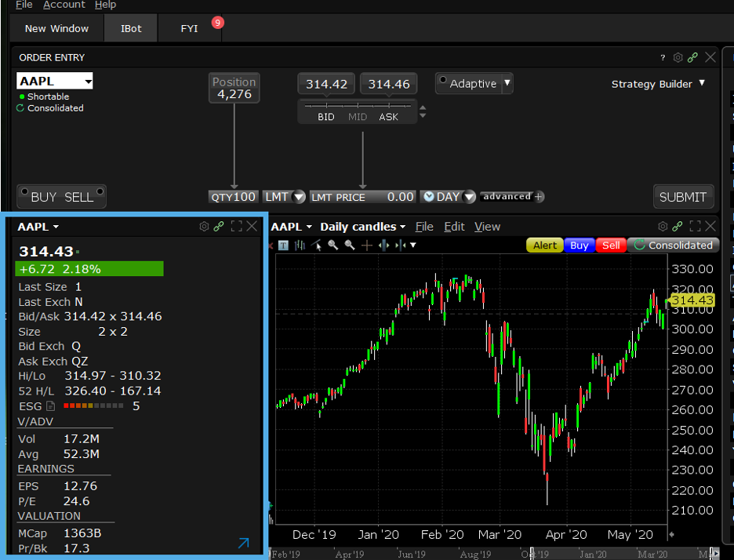Open the chart panel settings gear
The image size is (734, 560).
663,227
